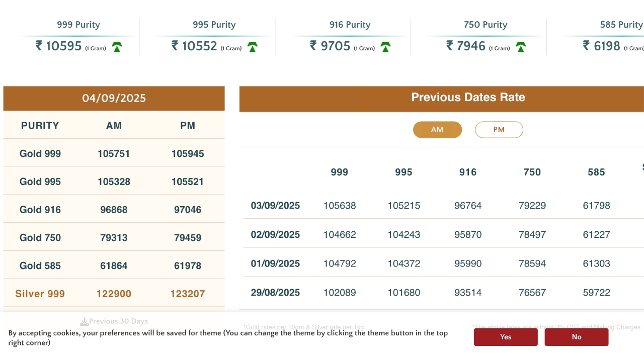Click the 999 column header in previous rates
644x362 pixels.
tap(340, 172)
